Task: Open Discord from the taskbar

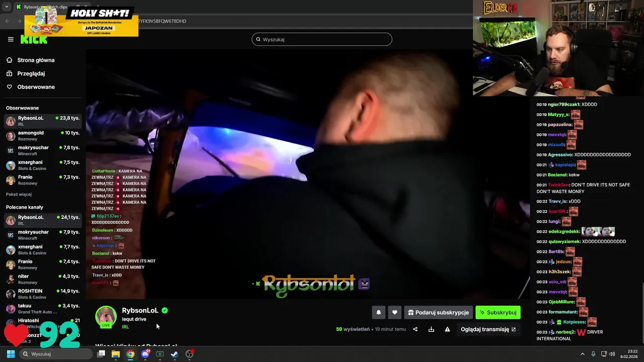Action: pyautogui.click(x=145, y=354)
